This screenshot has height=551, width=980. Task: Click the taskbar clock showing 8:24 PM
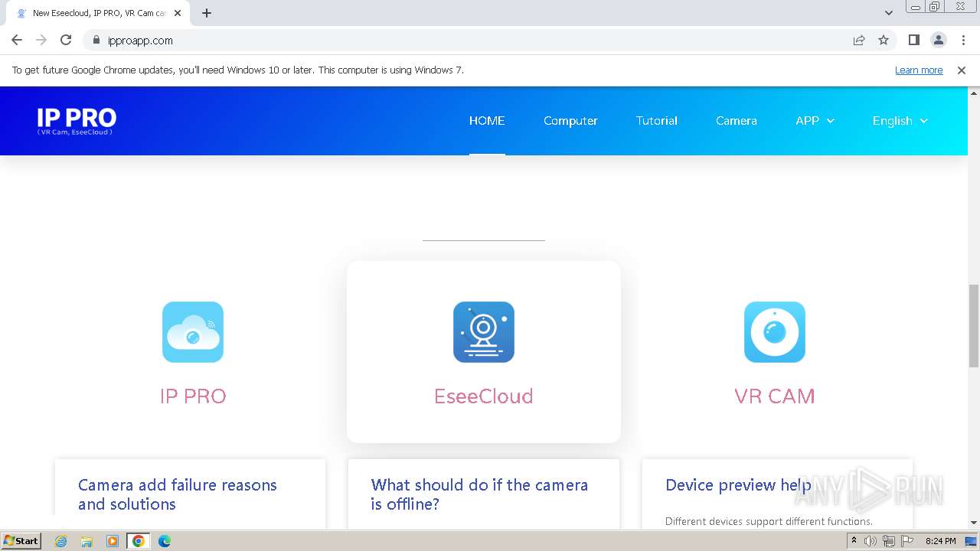point(941,541)
